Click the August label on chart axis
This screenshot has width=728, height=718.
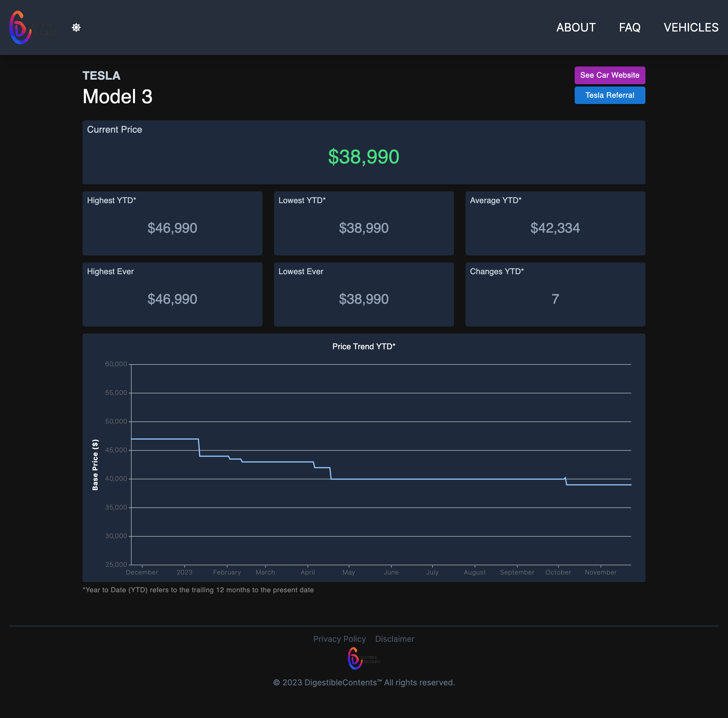click(475, 572)
